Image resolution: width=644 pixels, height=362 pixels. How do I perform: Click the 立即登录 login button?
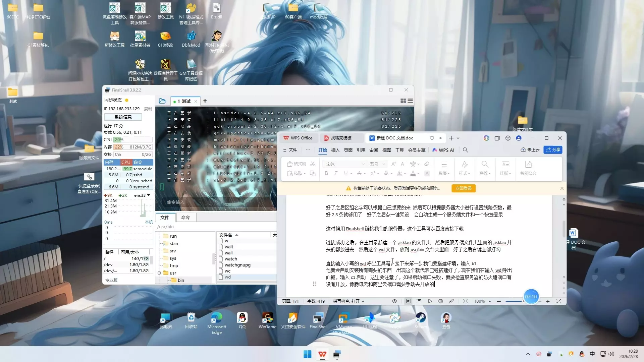(463, 188)
